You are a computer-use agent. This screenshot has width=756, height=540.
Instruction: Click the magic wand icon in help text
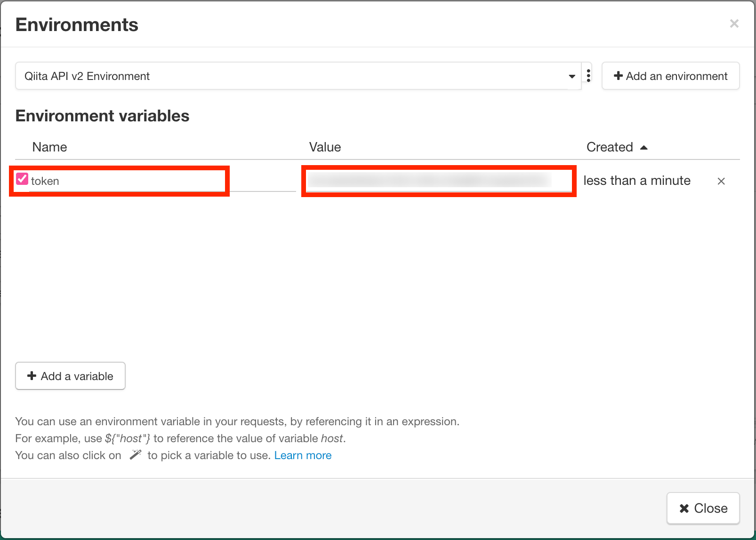[x=135, y=455]
